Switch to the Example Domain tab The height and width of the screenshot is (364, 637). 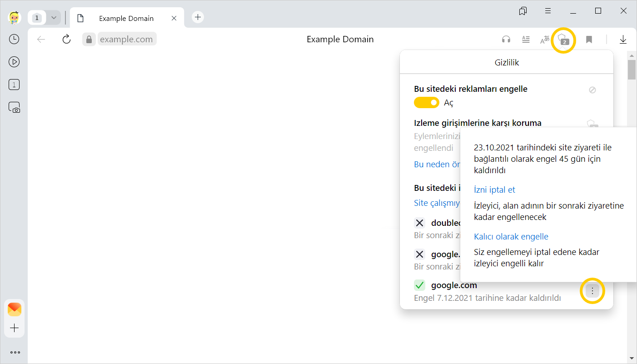[x=126, y=19]
